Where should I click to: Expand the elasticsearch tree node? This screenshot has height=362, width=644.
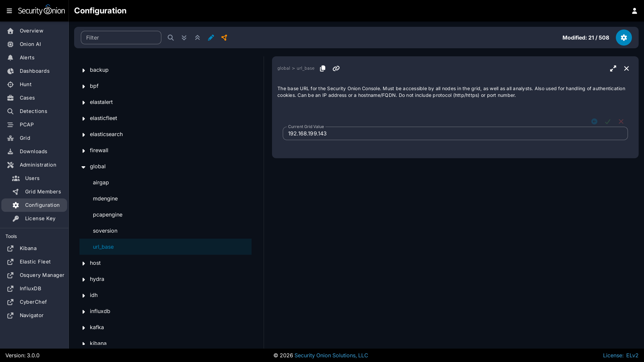pyautogui.click(x=84, y=135)
